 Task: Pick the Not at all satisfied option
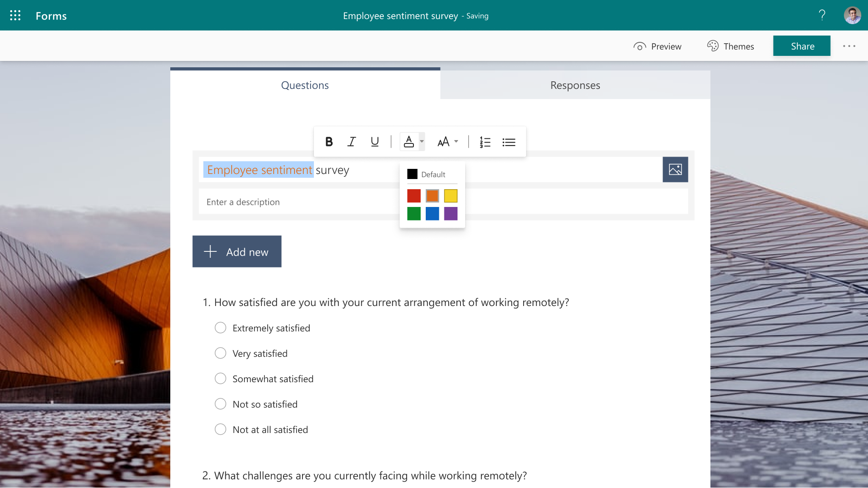220,430
